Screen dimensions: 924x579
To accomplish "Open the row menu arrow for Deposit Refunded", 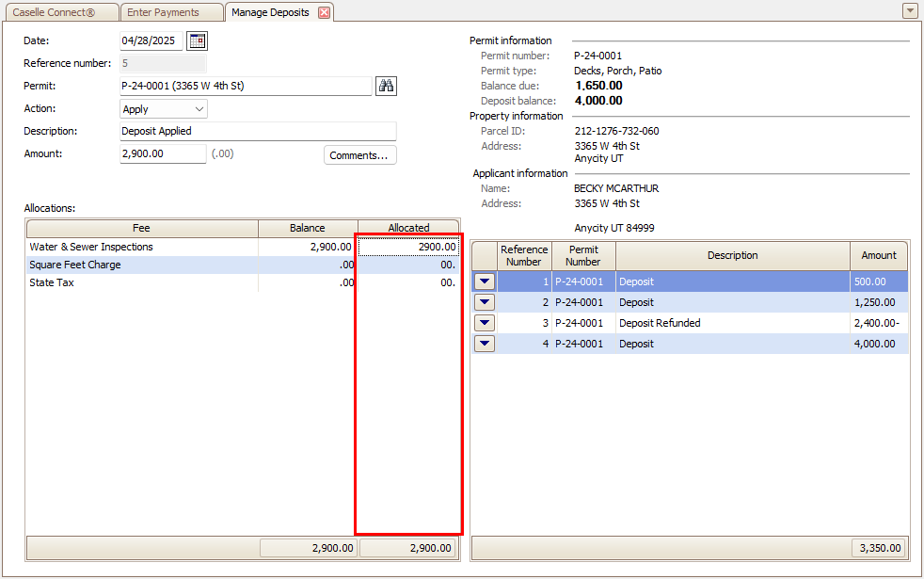I will (x=485, y=323).
